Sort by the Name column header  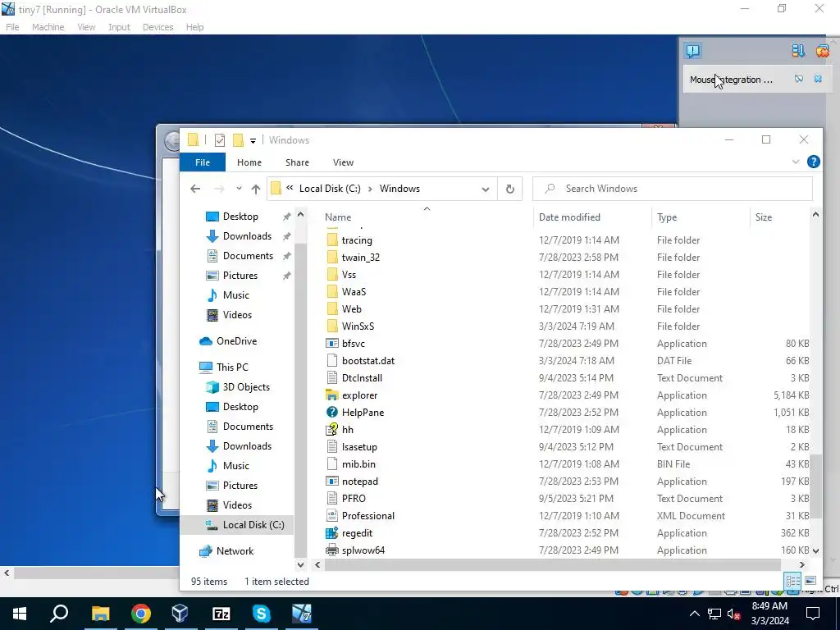click(x=338, y=217)
